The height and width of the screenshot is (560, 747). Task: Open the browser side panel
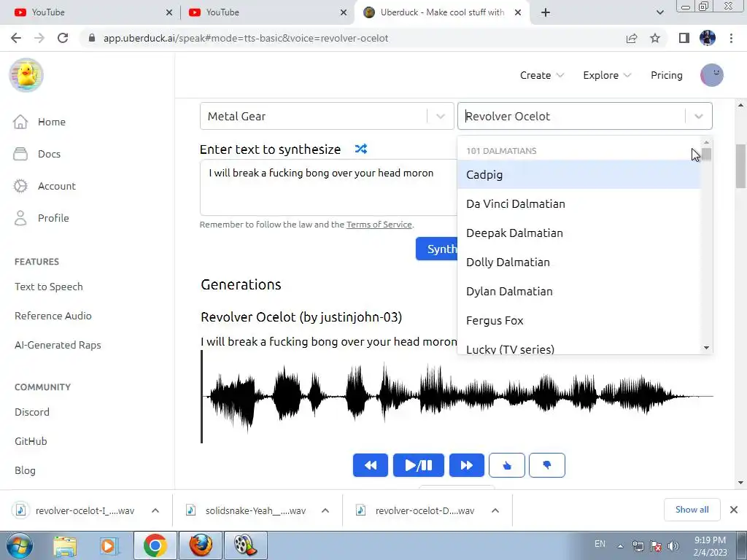[x=684, y=38]
